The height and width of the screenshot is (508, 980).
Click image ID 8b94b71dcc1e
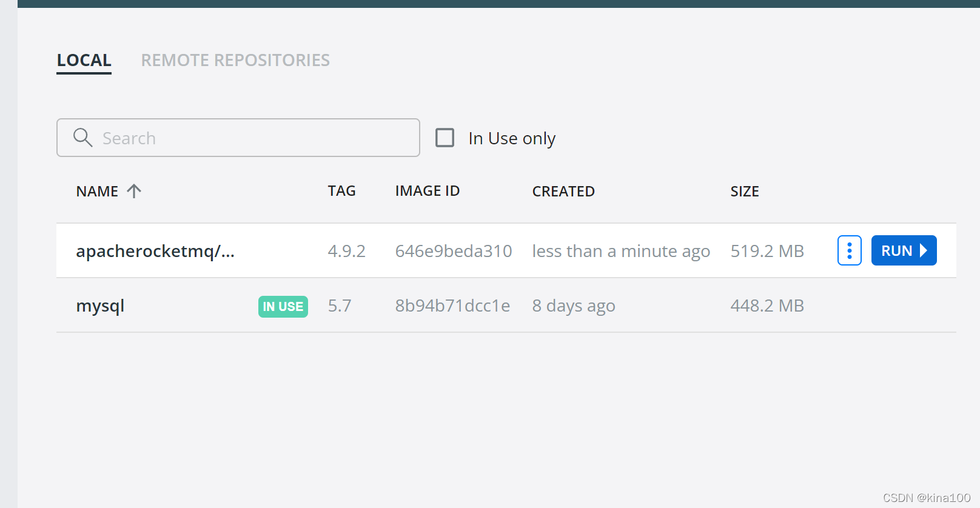click(x=452, y=306)
